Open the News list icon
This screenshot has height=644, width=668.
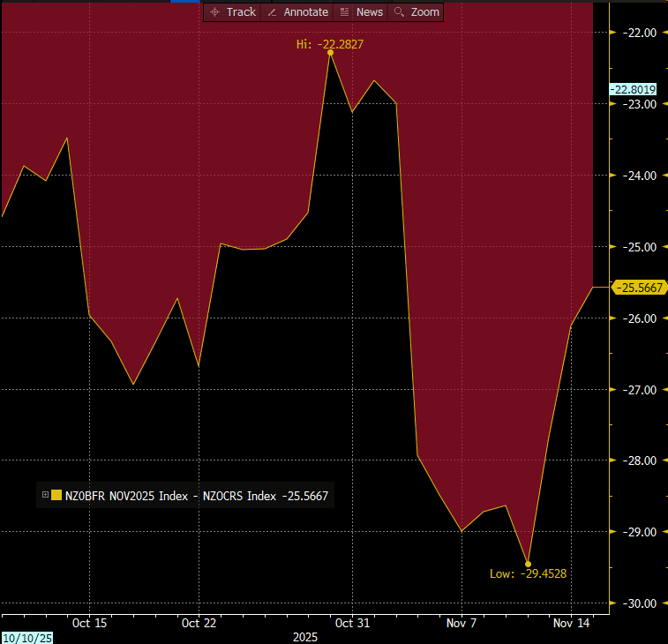[344, 11]
